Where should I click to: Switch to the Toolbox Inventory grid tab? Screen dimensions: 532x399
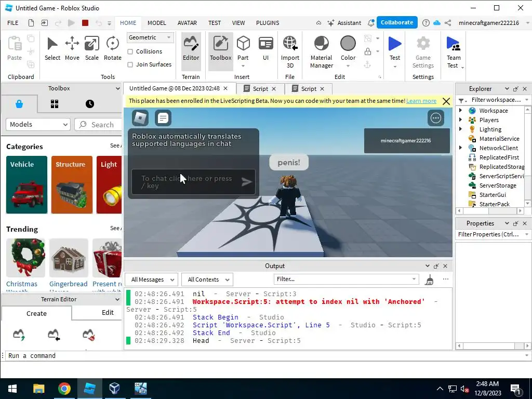(x=54, y=104)
